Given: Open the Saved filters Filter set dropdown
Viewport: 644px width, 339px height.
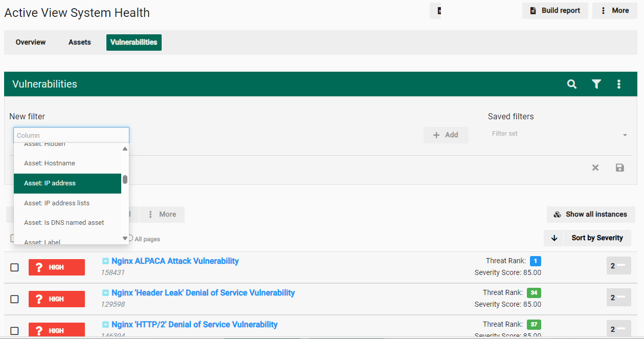Looking at the screenshot, I should click(559, 134).
